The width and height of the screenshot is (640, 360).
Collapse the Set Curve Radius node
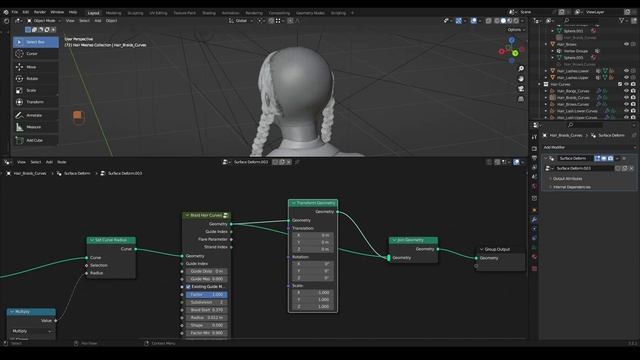click(92, 240)
